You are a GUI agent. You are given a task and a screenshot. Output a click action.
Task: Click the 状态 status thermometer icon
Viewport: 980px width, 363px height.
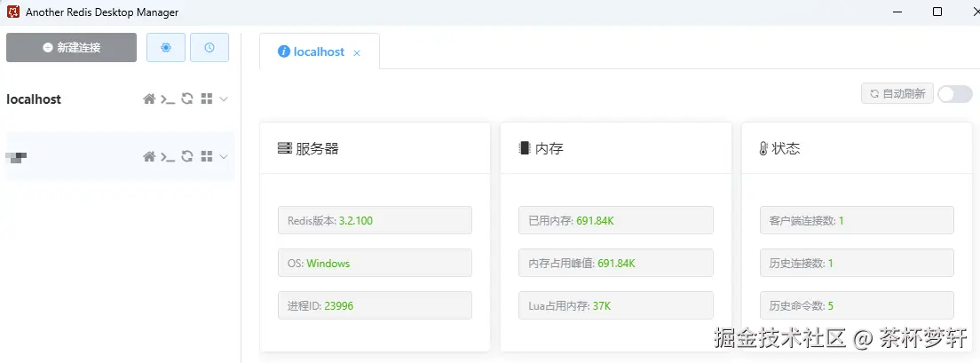pos(763,149)
